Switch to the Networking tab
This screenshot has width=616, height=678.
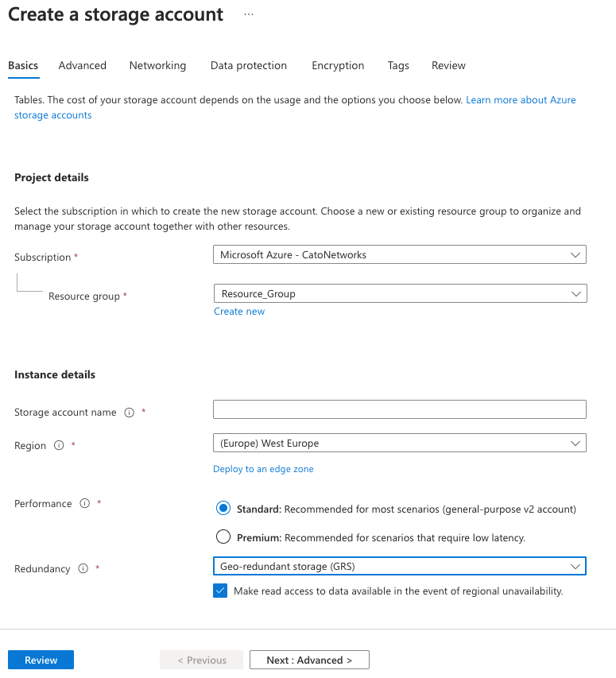coord(157,65)
